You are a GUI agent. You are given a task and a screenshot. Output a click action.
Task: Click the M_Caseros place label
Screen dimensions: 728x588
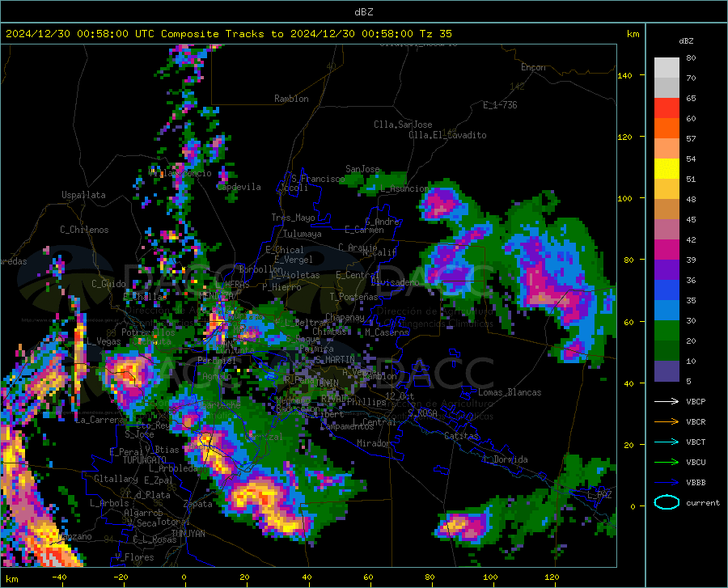(387, 332)
